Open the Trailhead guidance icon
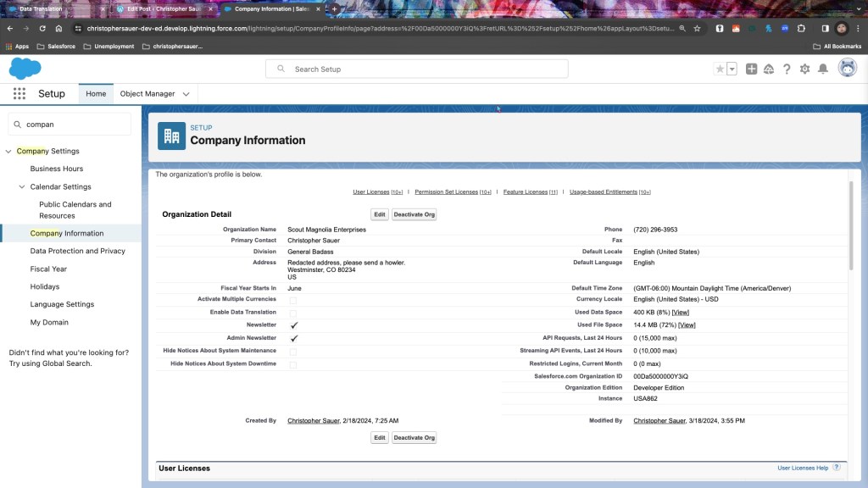868x488 pixels. point(769,69)
